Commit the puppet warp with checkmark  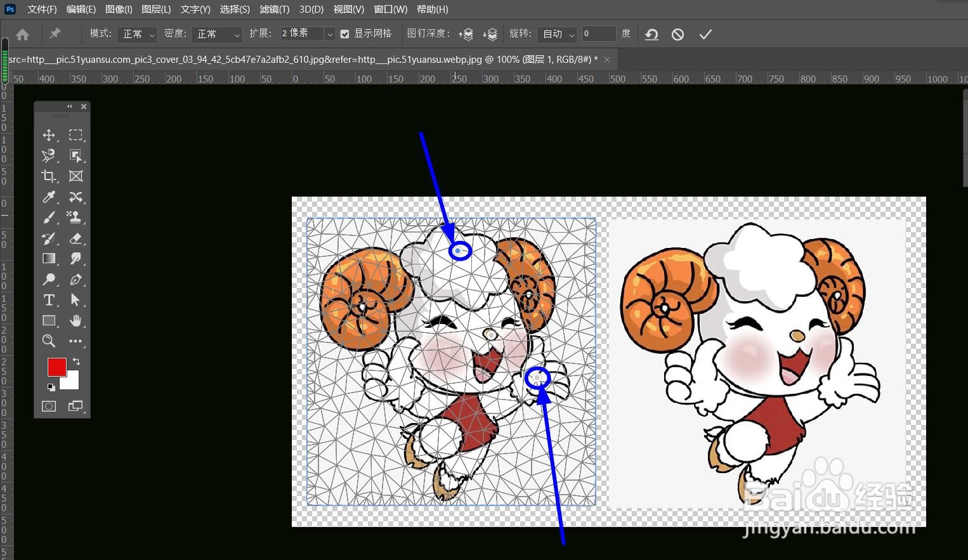[705, 34]
